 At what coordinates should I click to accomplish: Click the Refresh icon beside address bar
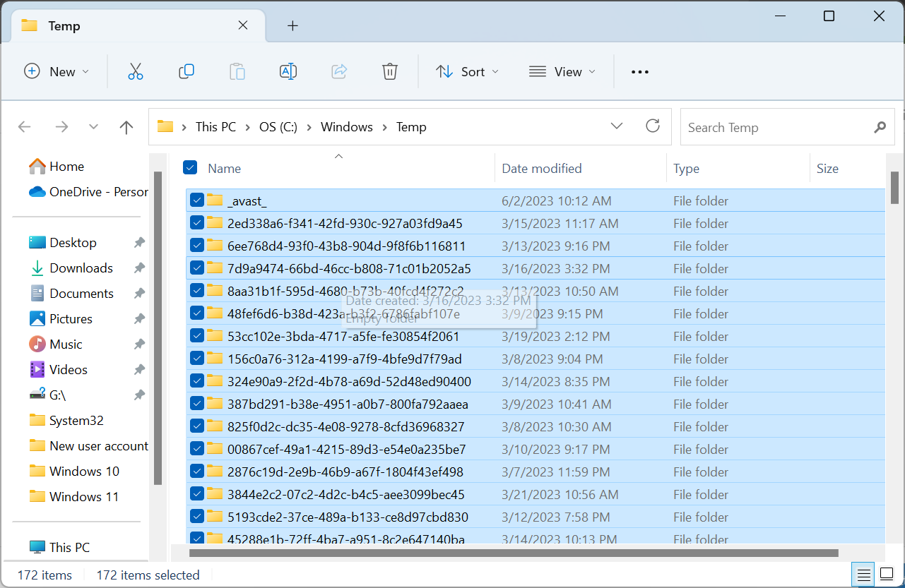(x=653, y=126)
